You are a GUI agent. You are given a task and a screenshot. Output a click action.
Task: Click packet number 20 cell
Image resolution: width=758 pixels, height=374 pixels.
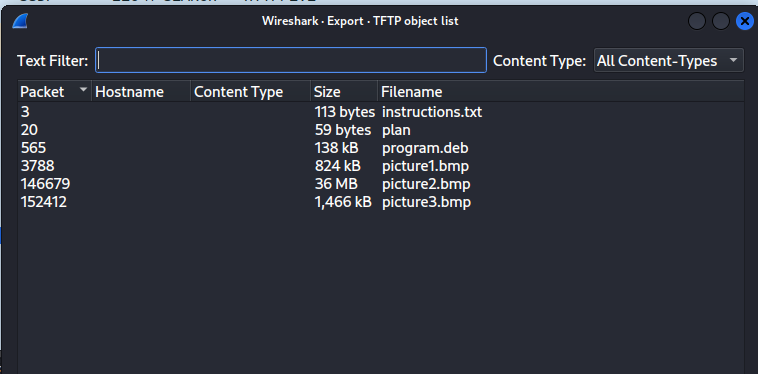pos(29,130)
